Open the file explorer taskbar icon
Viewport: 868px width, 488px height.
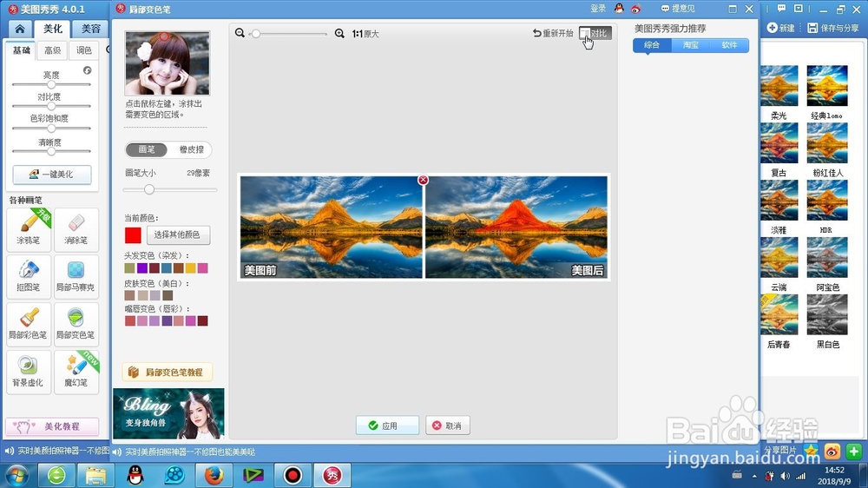95,475
